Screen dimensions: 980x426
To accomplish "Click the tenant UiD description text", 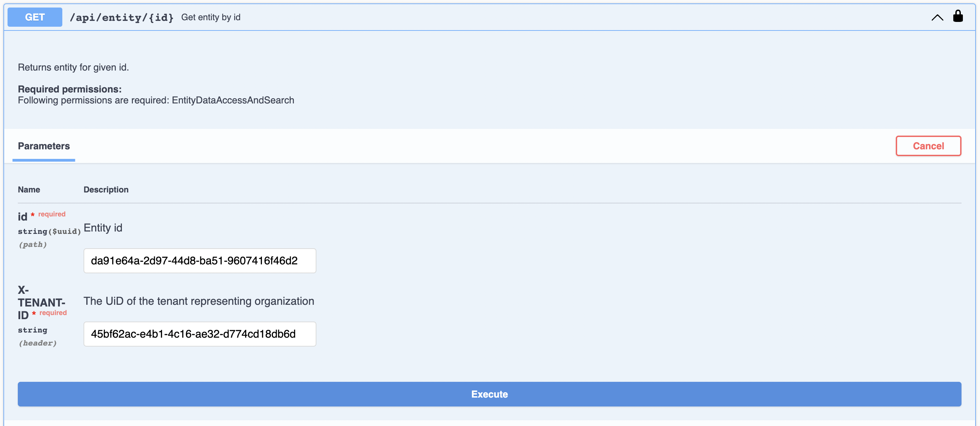I will pos(199,301).
